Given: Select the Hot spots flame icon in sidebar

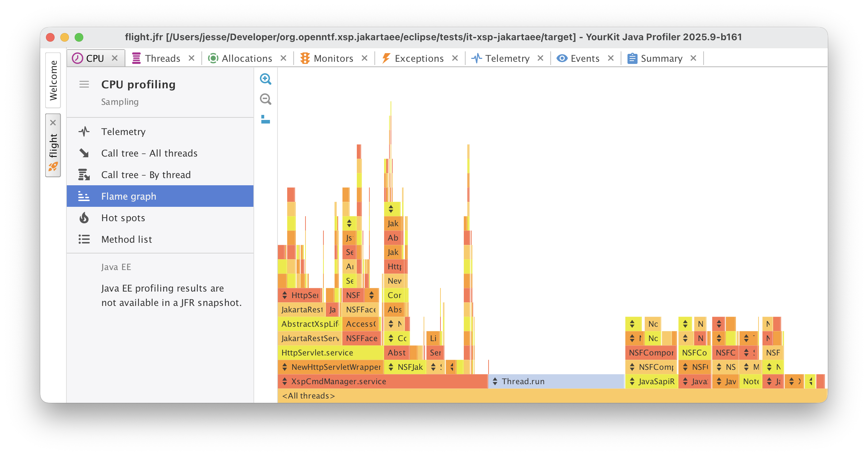Looking at the screenshot, I should point(84,218).
